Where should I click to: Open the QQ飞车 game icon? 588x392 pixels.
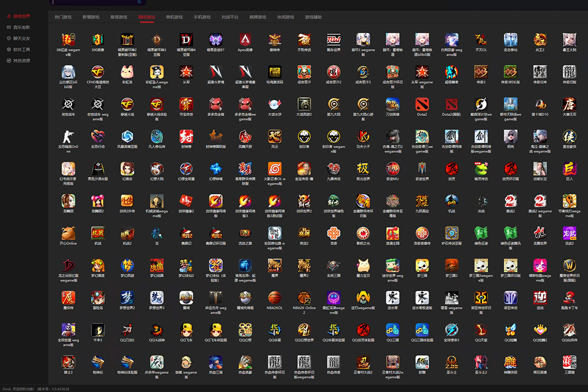pyautogui.click(x=186, y=330)
